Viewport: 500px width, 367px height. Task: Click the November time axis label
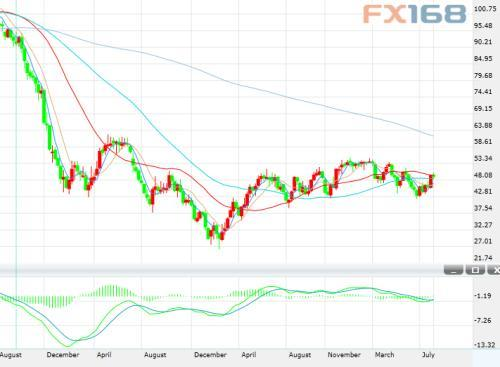pyautogui.click(x=344, y=355)
